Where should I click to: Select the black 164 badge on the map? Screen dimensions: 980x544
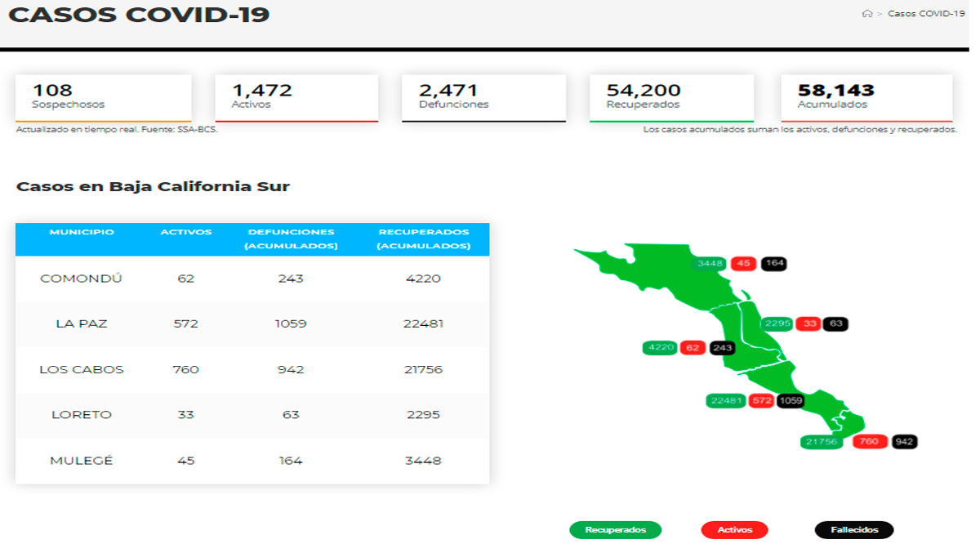[773, 263]
